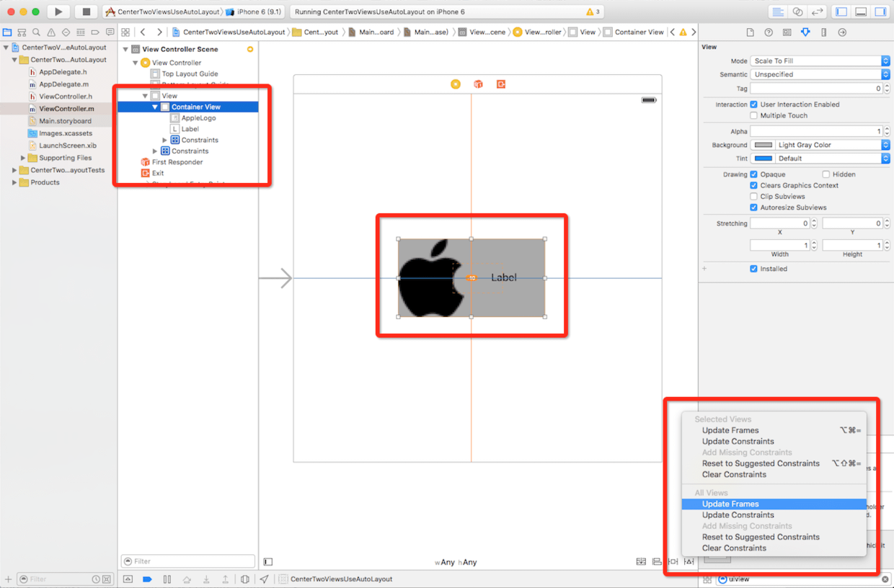
Task: Choose Update Constraints under All Views
Action: point(774,514)
